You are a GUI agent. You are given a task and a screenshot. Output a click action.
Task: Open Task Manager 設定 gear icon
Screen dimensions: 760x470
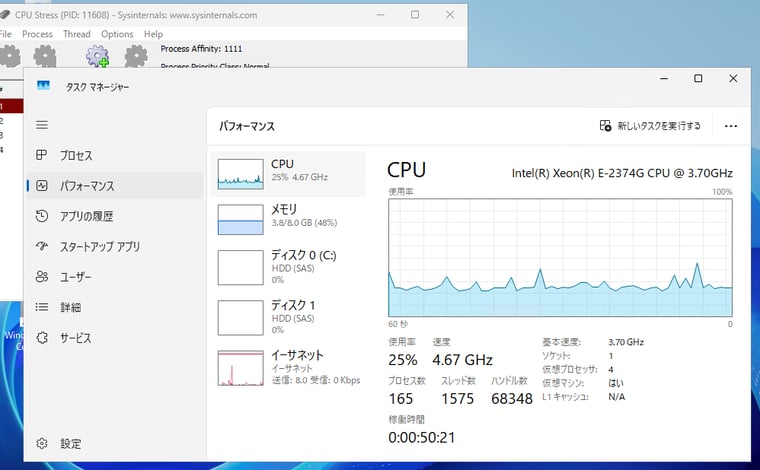pos(42,443)
